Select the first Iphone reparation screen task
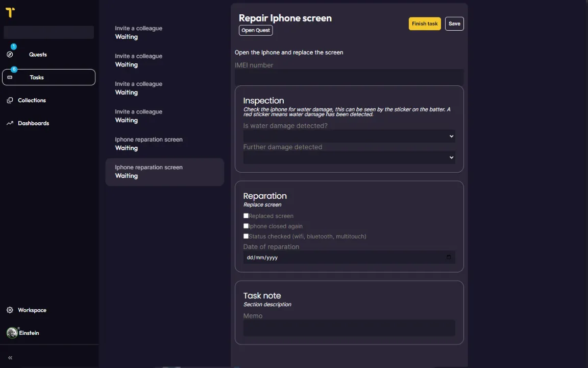Image resolution: width=588 pixels, height=368 pixels. click(x=165, y=144)
